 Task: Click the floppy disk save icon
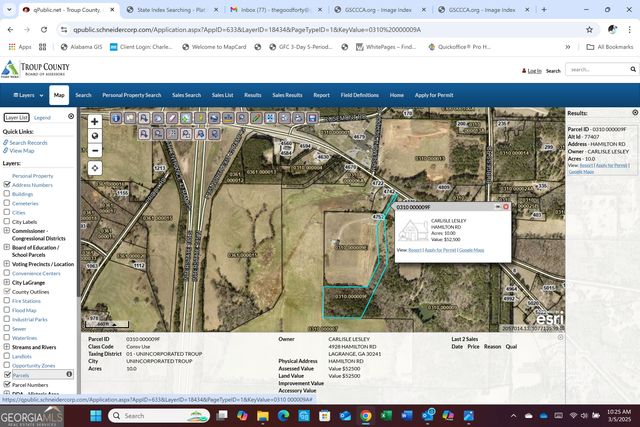[x=312, y=118]
